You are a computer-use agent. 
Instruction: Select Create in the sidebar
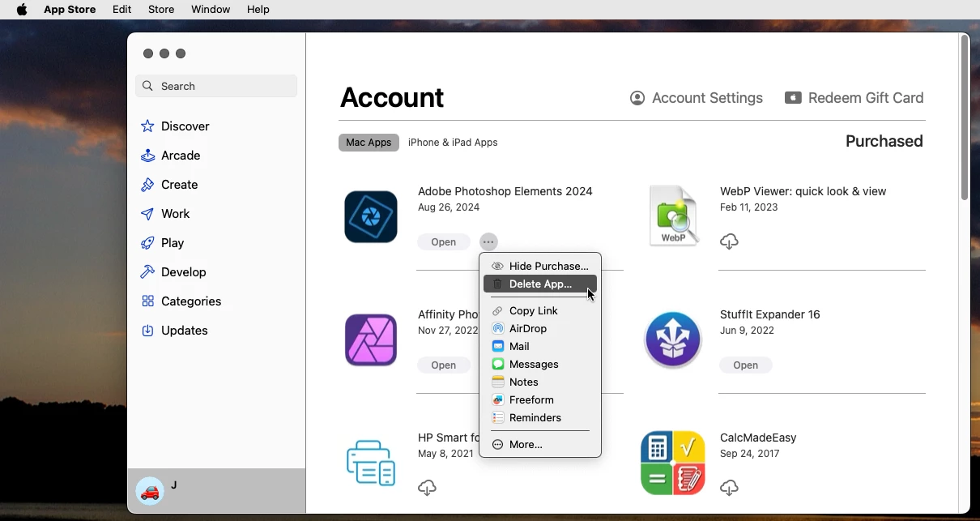click(169, 185)
